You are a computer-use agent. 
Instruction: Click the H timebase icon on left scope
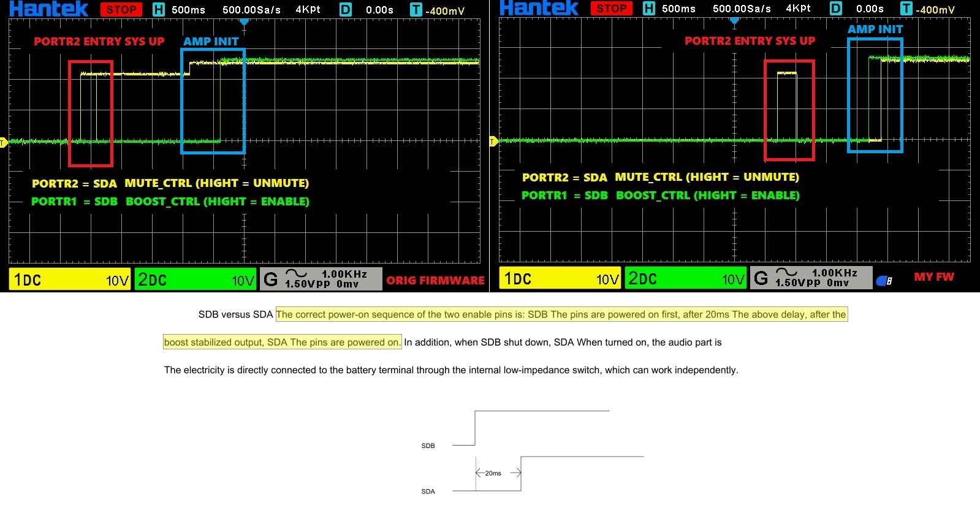[159, 10]
